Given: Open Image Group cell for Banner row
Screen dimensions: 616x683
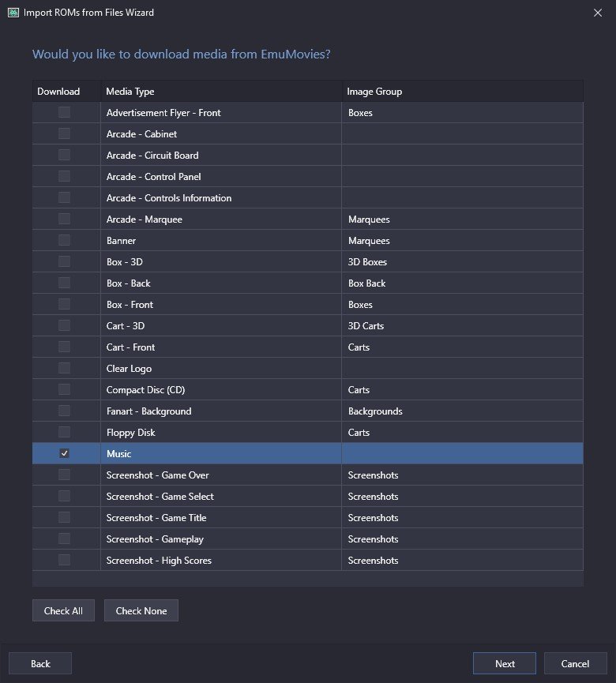Looking at the screenshot, I should [x=462, y=241].
